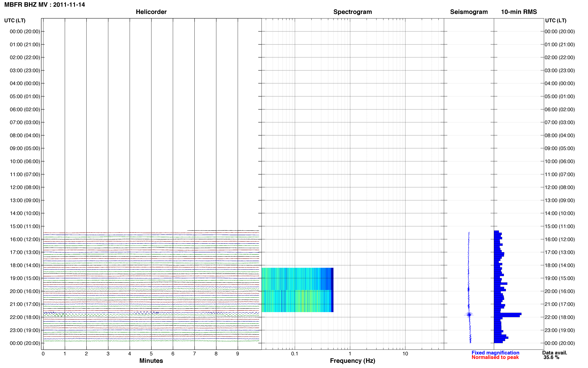The image size is (588, 368).
Task: Click the 'Frequency (Hz)' axis label
Action: point(352,361)
